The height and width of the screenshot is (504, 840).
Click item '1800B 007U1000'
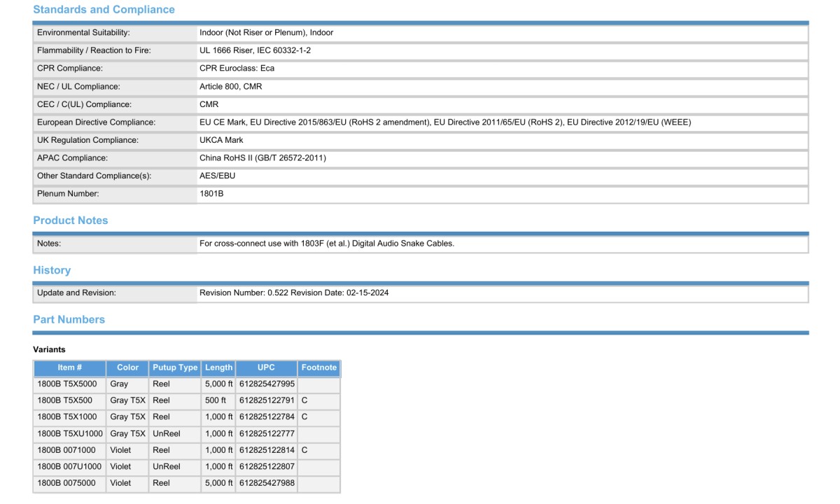tap(69, 466)
